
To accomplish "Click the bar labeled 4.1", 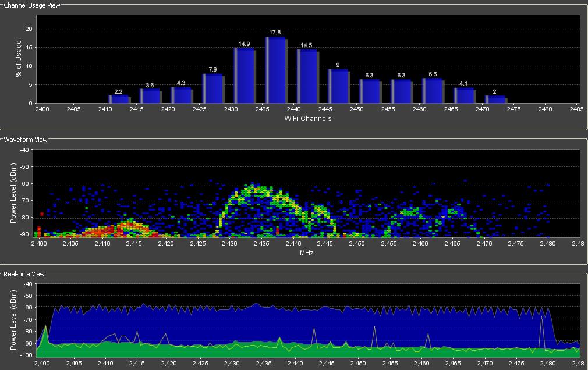I will pos(465,95).
